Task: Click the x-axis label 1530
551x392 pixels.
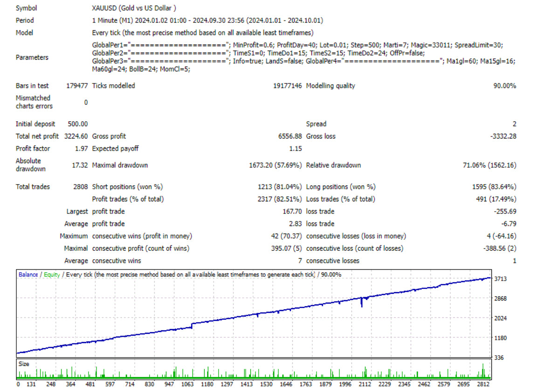Action: pos(266,384)
